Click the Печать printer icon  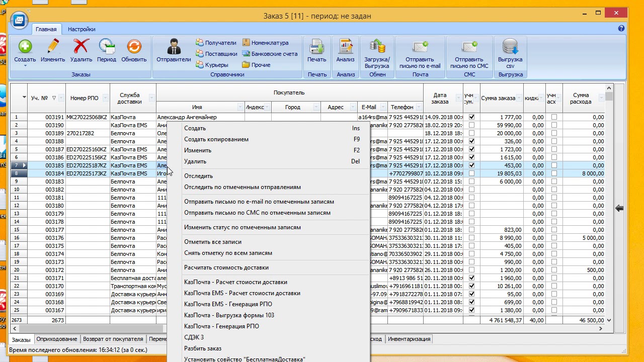(x=317, y=47)
